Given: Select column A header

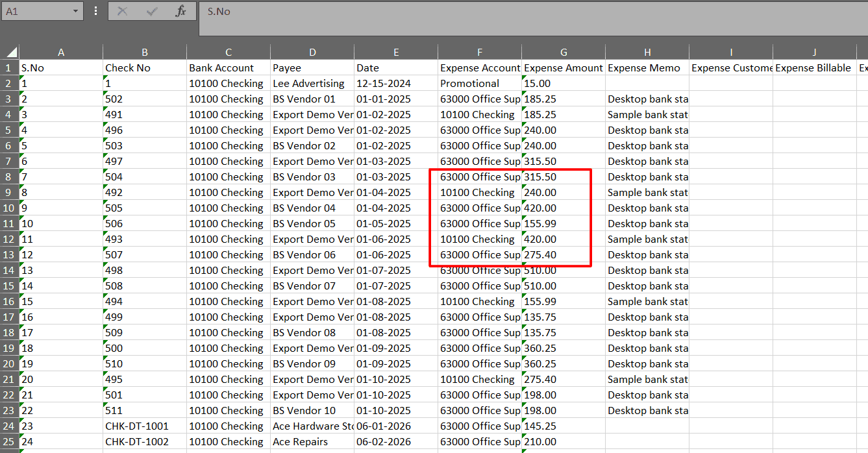Looking at the screenshot, I should coord(61,53).
